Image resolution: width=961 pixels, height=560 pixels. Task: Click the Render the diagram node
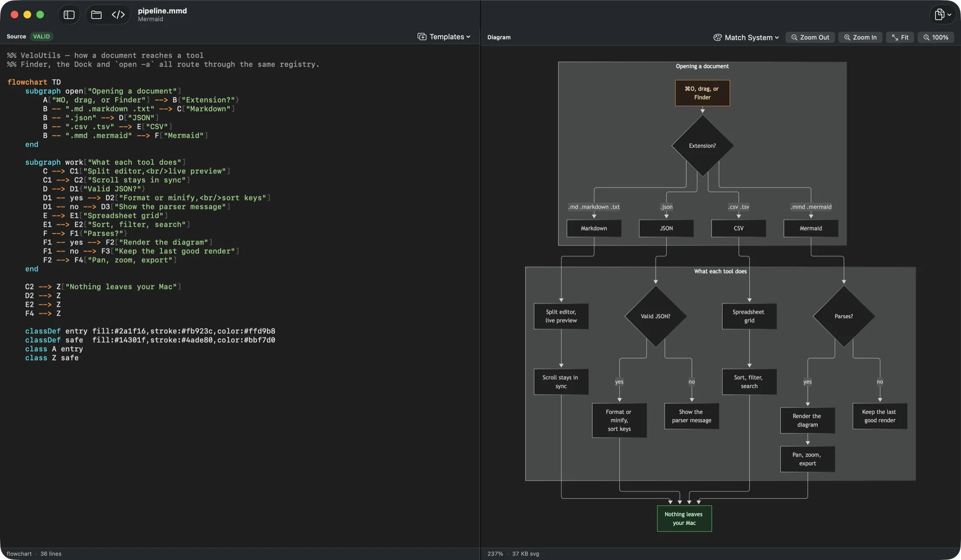pos(808,421)
